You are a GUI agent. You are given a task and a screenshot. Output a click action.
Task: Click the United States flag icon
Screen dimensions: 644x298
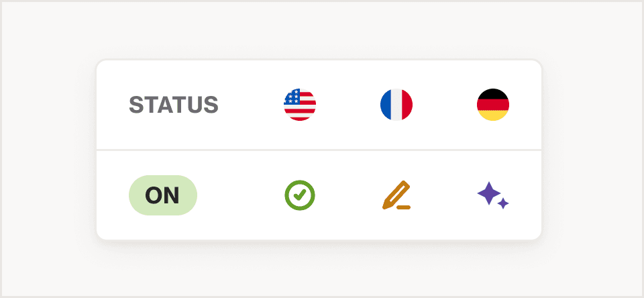[x=300, y=105]
